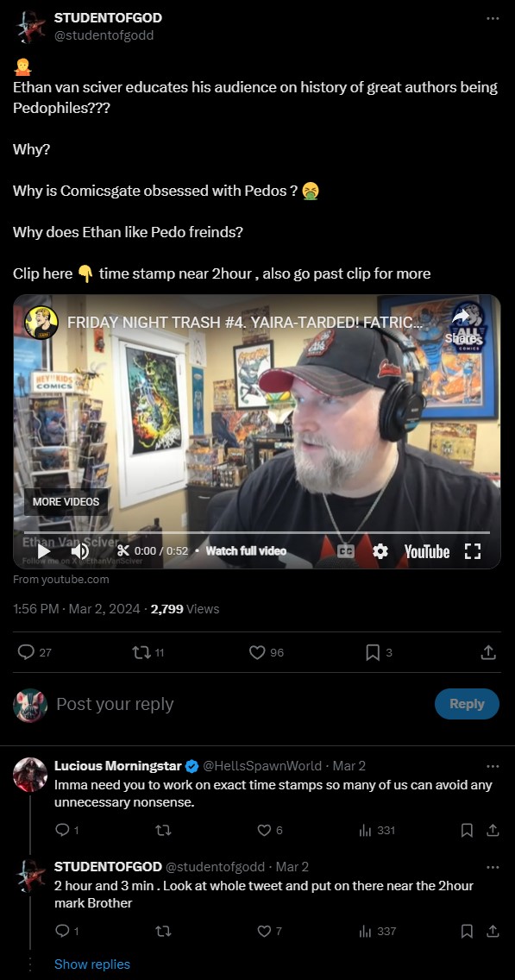The image size is (515, 980).
Task: Mute the video volume speaker icon
Action: tap(80, 551)
